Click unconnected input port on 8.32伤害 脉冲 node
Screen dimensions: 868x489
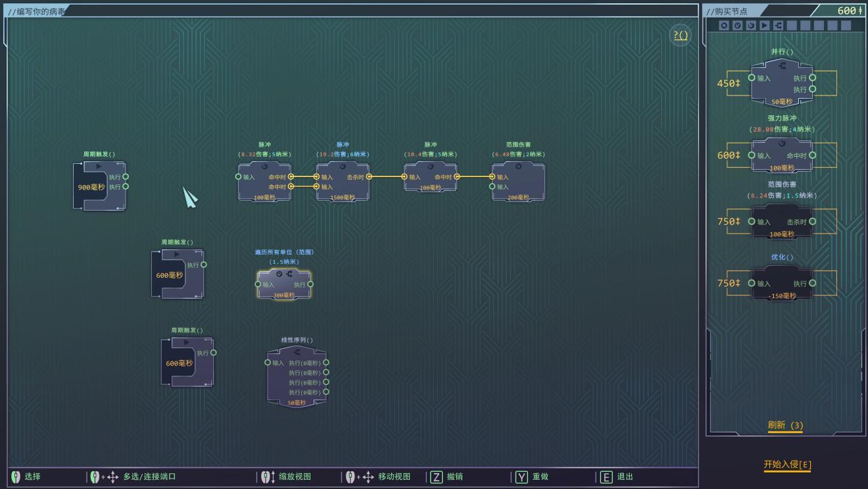coord(238,176)
